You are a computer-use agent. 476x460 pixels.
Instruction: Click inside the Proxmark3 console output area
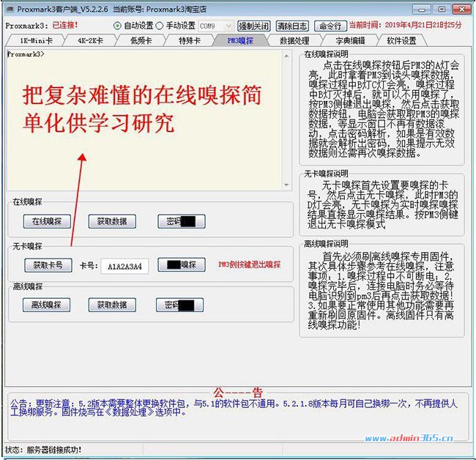coord(144,120)
